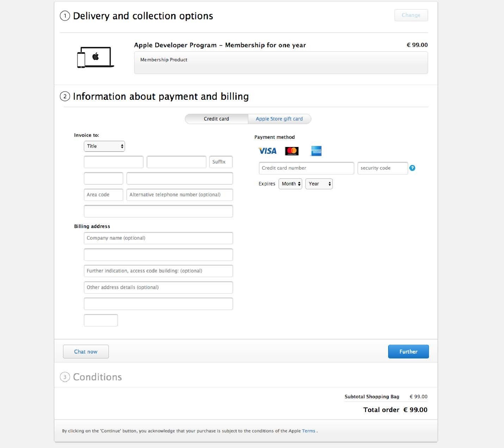Open the Title dropdown
The image size is (504, 448).
(x=104, y=146)
